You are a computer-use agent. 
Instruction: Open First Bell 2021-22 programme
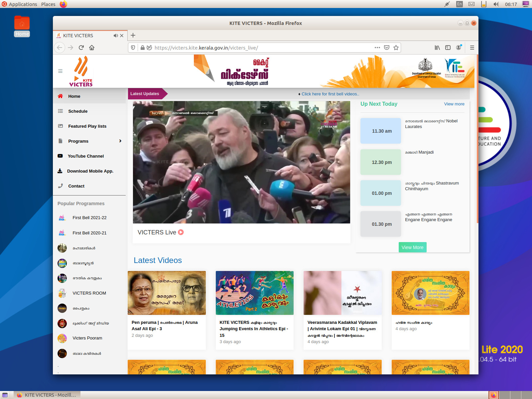click(89, 218)
